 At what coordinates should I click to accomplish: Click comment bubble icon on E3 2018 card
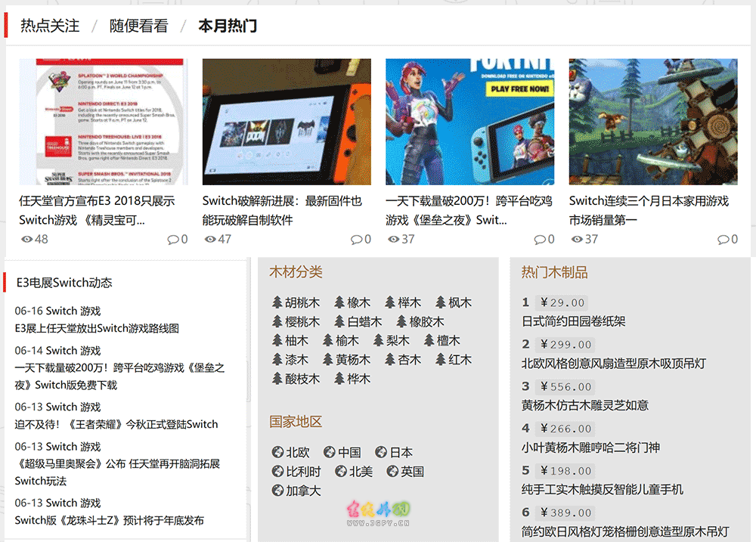(x=173, y=240)
